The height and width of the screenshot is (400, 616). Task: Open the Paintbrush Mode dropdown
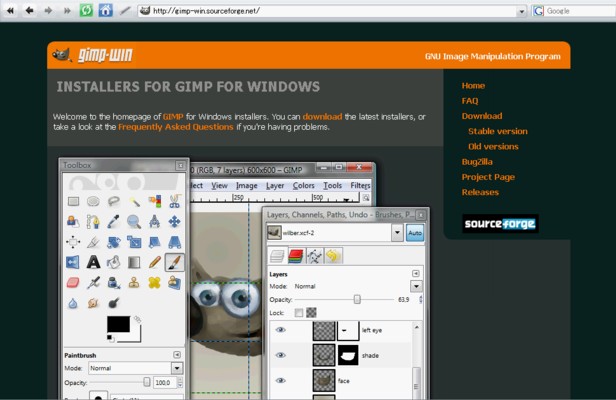point(177,368)
